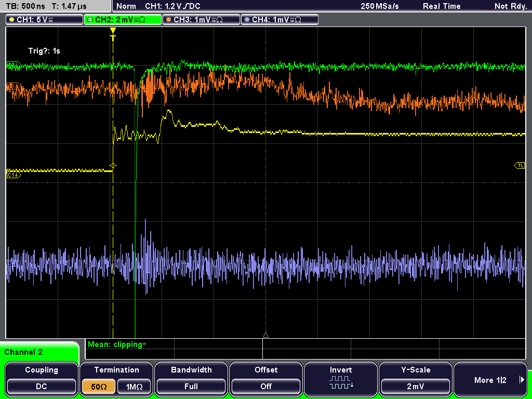Click the Mean: clipping measurement result

coord(117,344)
